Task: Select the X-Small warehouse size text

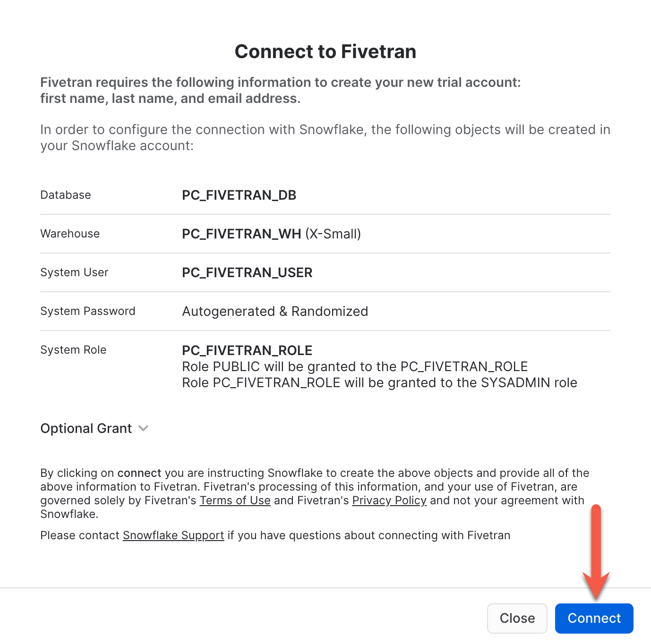Action: 334,234
